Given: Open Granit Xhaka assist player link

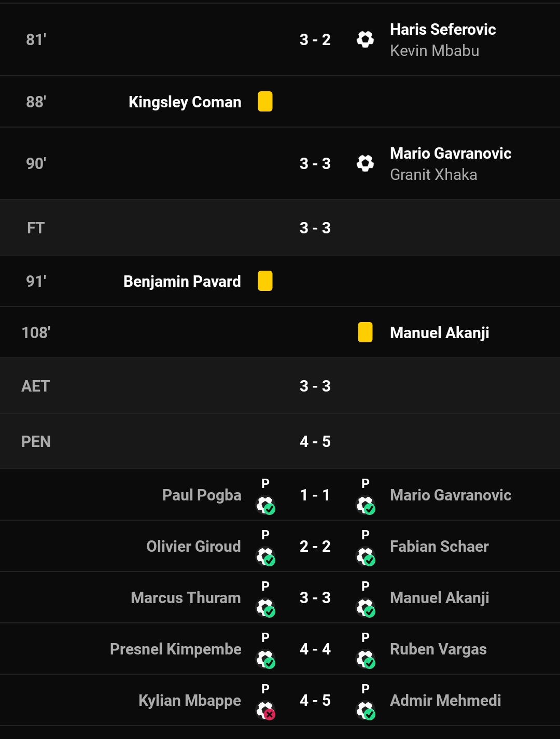Looking at the screenshot, I should [433, 175].
